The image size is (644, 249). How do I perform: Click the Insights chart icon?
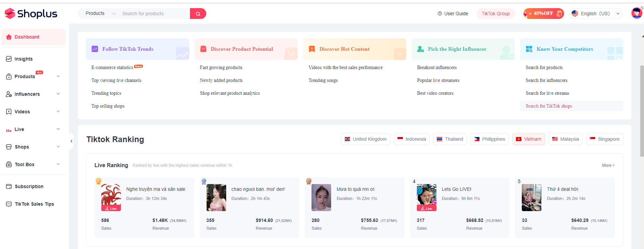9,59
